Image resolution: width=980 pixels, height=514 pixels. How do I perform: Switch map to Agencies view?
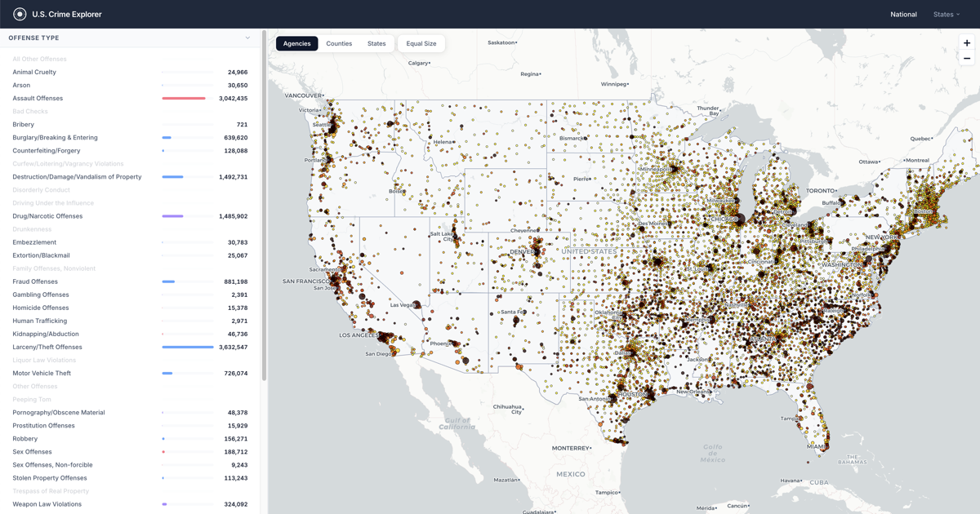click(296, 43)
